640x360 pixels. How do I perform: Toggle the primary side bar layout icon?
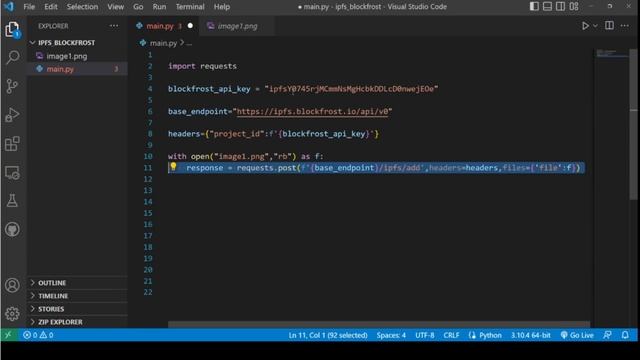(534, 6)
